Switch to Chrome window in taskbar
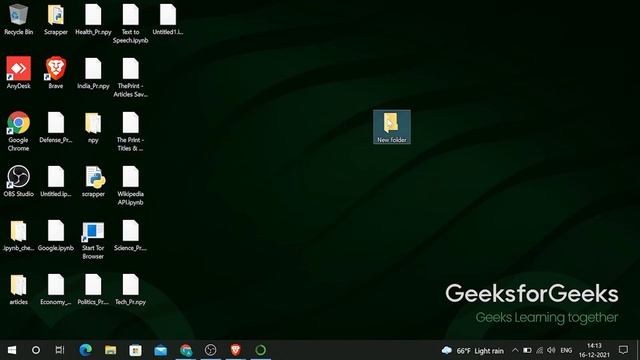The height and width of the screenshot is (360, 640). point(186,350)
